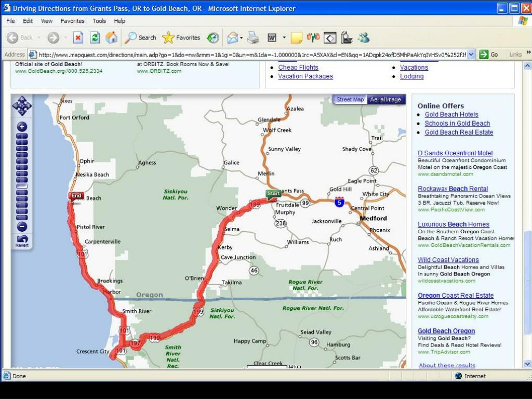Open D Sands Oceanfront Motel ad
532x399 pixels.
point(455,153)
